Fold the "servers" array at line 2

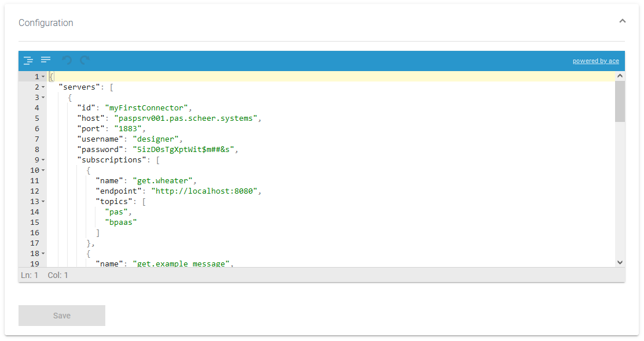(x=43, y=87)
